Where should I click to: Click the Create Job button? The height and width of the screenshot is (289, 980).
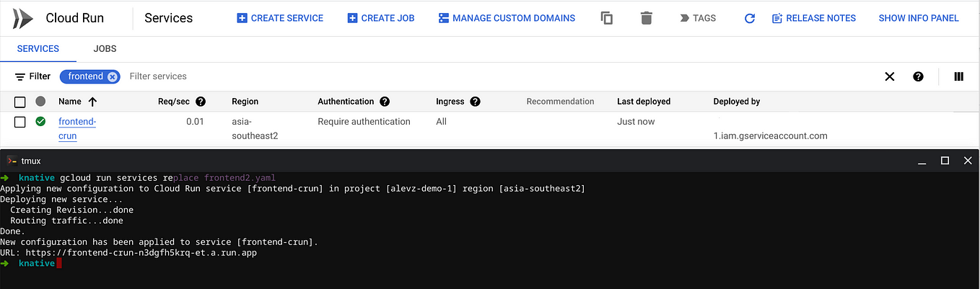(381, 18)
